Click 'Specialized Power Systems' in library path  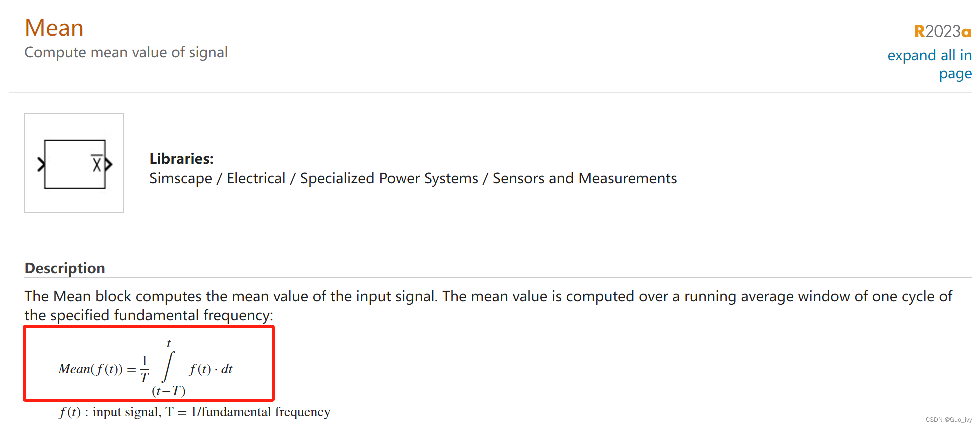[389, 178]
